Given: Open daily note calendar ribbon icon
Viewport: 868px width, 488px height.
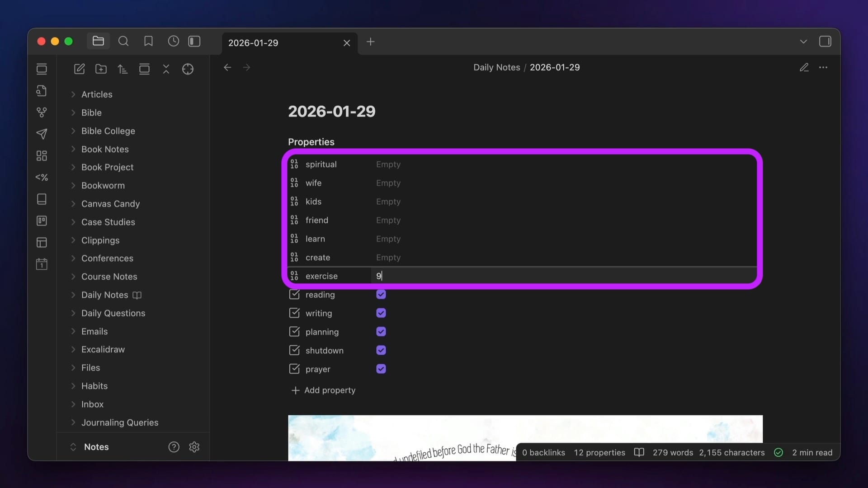Looking at the screenshot, I should [42, 264].
